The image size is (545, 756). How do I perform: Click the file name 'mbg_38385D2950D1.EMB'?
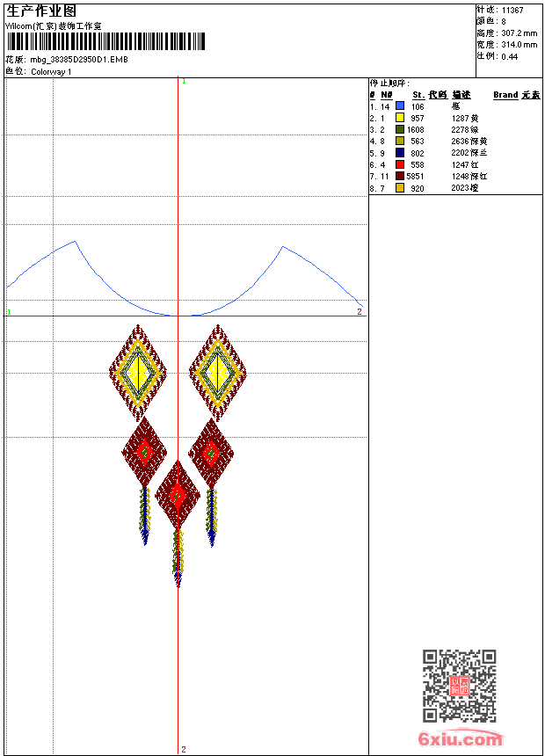[x=79, y=60]
